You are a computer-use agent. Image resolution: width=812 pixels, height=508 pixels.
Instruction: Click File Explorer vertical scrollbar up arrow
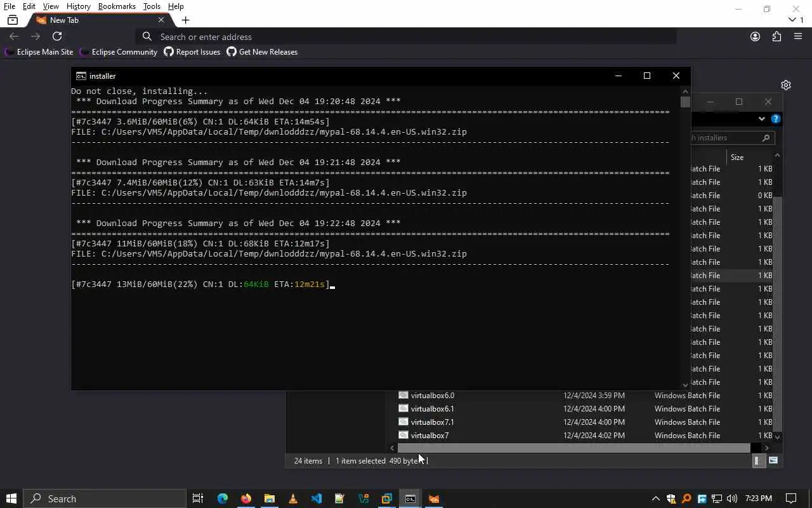tap(778, 156)
